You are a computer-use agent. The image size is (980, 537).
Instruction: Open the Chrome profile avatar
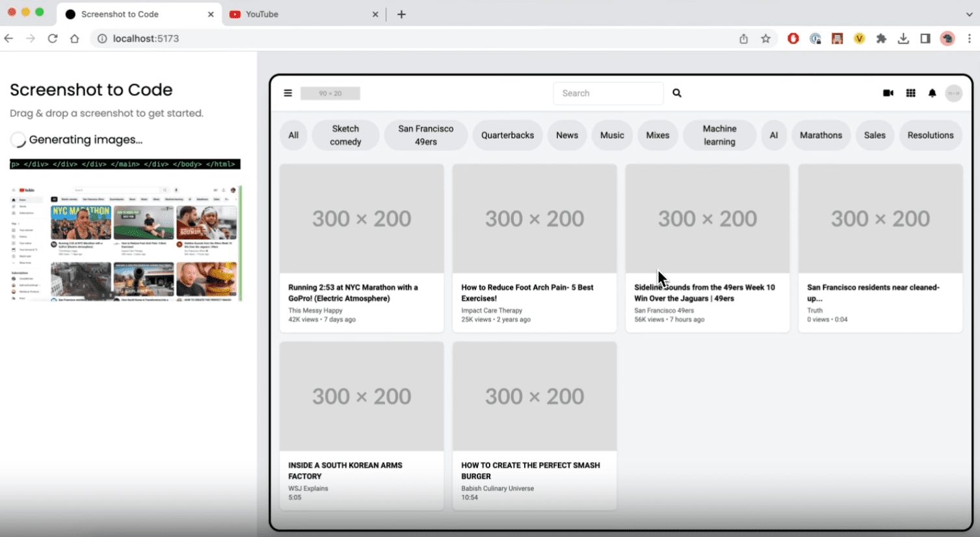[947, 38]
